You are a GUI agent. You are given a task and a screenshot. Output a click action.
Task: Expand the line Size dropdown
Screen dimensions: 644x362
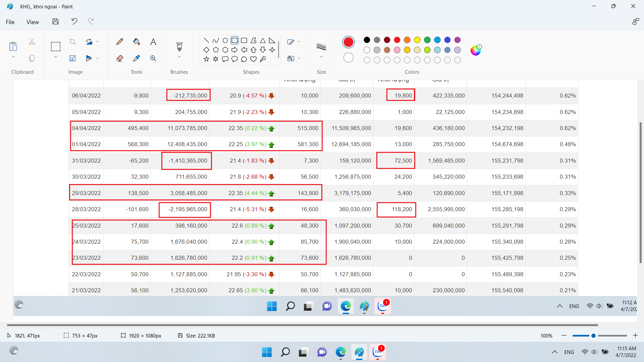321,57
